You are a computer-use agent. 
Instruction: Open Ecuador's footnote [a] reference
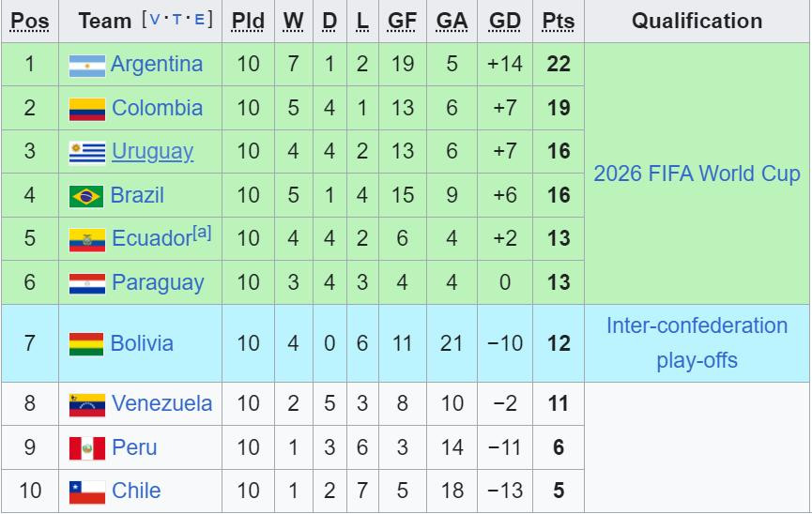point(202,233)
